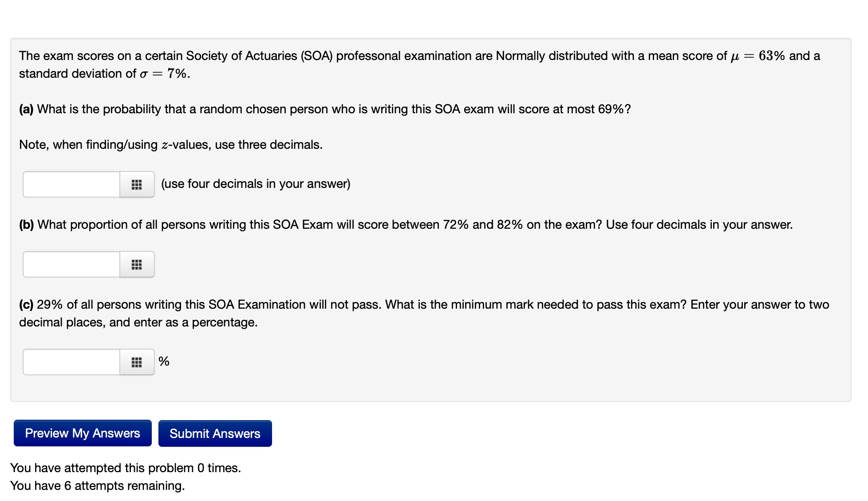
Task: Open equation editor grid for part (c)
Action: click(137, 362)
